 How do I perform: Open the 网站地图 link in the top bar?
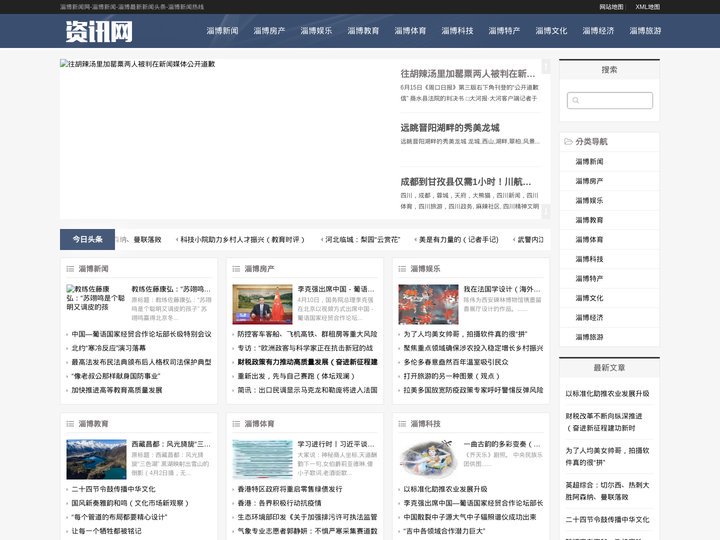tap(611, 7)
